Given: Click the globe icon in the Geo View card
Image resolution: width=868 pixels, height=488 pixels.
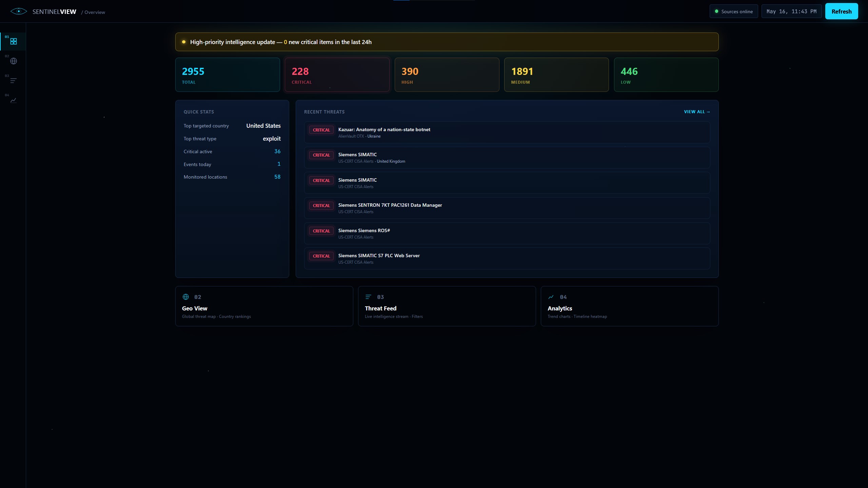Looking at the screenshot, I should click(186, 297).
